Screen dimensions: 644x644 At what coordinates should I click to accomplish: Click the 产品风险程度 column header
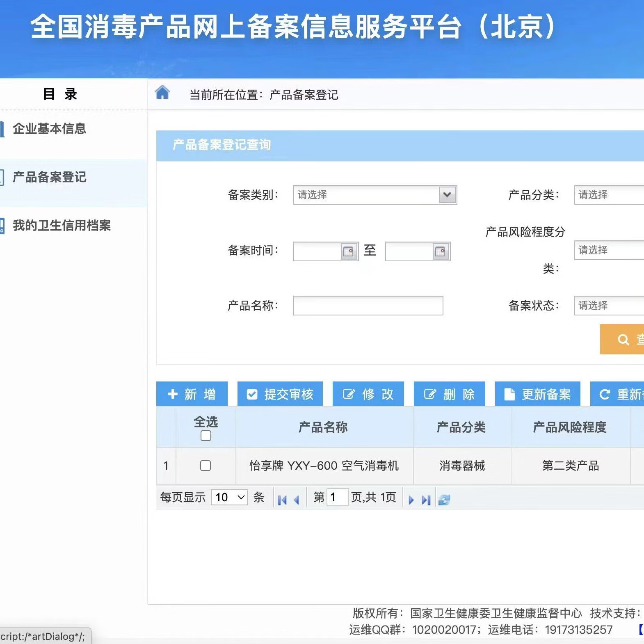(570, 427)
